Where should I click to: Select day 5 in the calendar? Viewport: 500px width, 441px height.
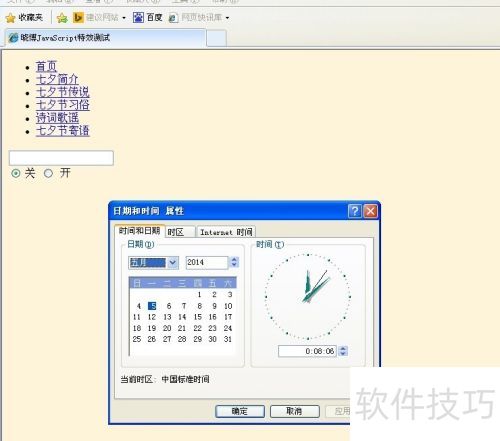[152, 306]
